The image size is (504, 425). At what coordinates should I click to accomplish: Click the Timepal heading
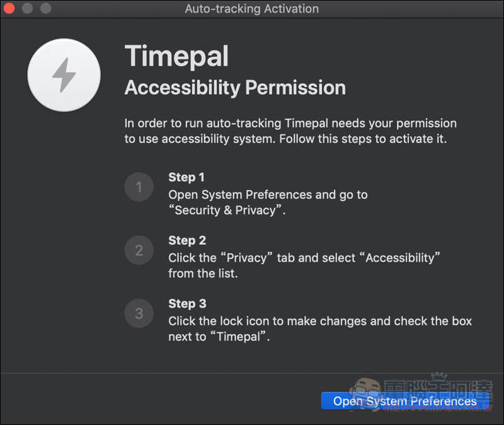[x=176, y=56]
